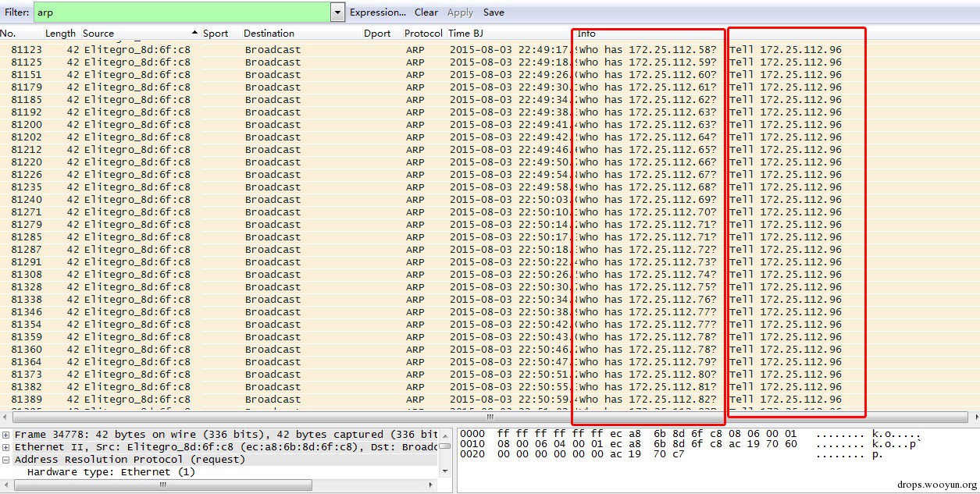
Task: Click the Length cell of packet 81360
Action: coord(73,350)
